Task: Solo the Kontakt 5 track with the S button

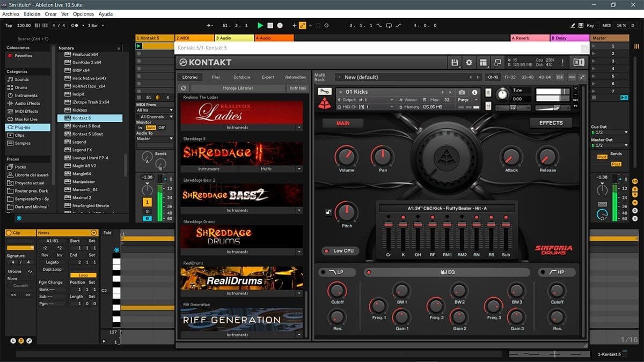Action: (x=147, y=211)
